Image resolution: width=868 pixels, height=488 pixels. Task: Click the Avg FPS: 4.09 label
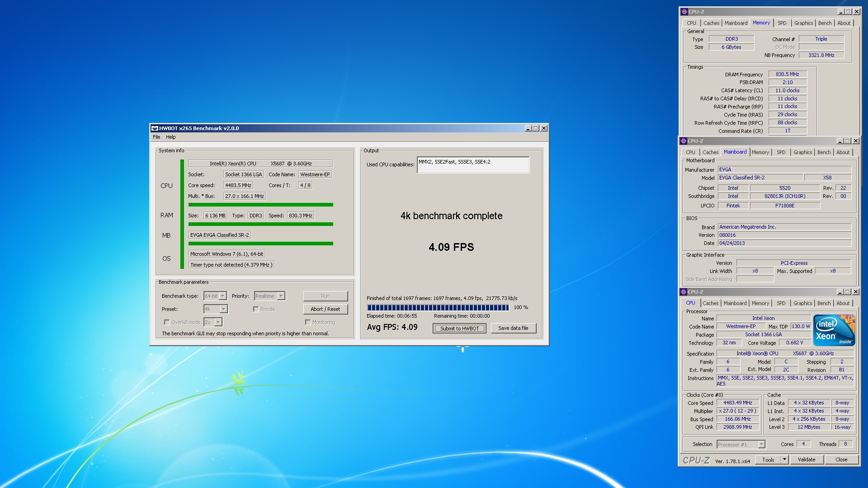click(392, 327)
